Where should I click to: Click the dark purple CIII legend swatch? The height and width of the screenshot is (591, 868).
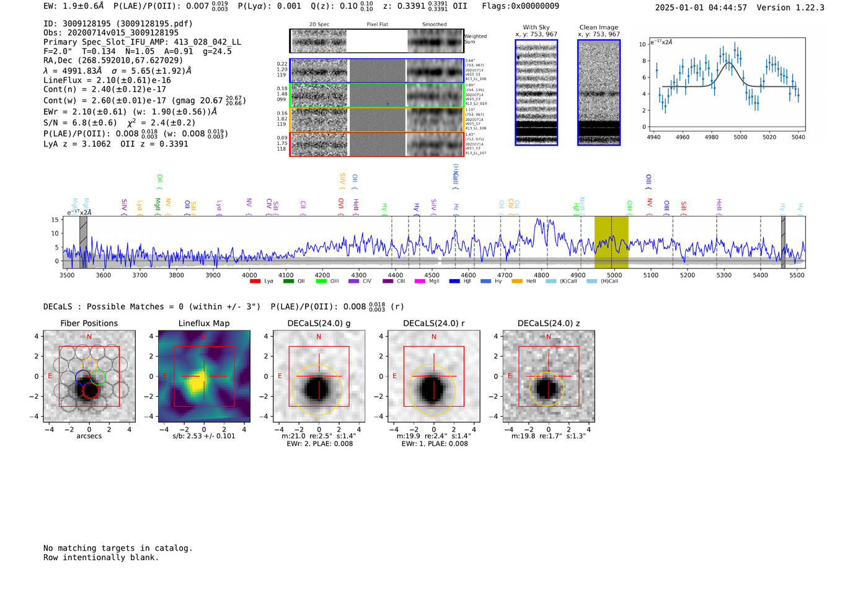388,282
